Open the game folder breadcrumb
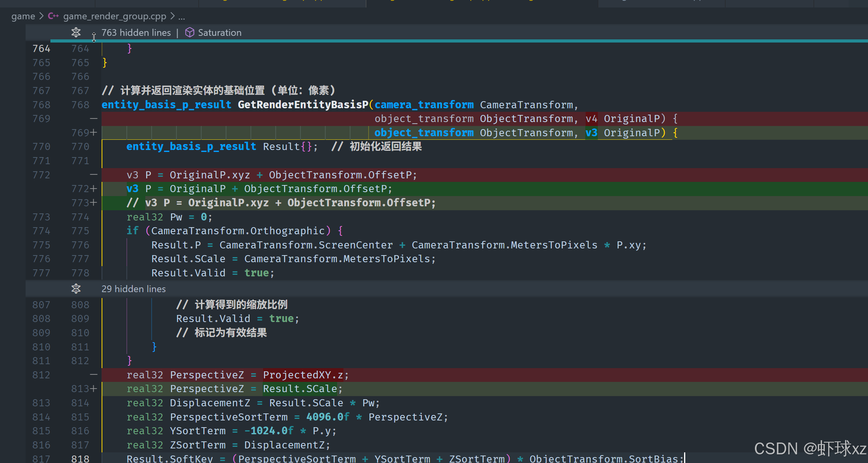 pyautogui.click(x=23, y=16)
